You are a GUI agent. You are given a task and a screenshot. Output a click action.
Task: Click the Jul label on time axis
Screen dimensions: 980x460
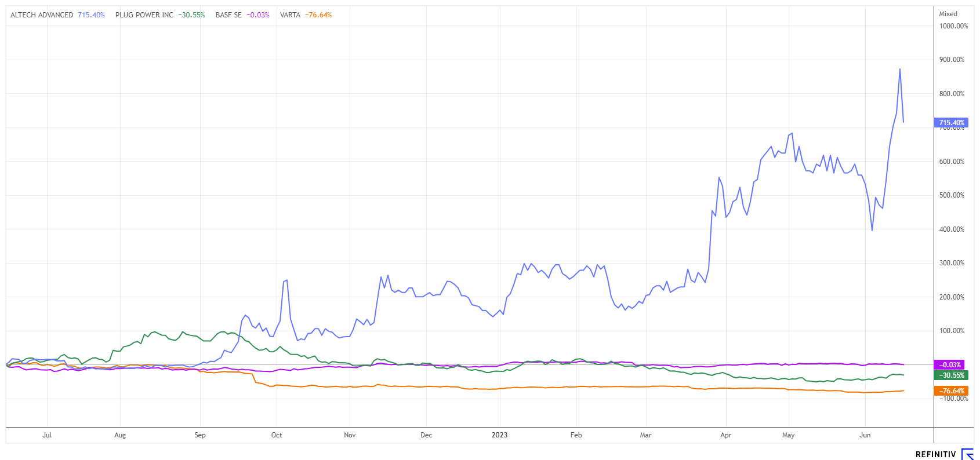(x=47, y=435)
